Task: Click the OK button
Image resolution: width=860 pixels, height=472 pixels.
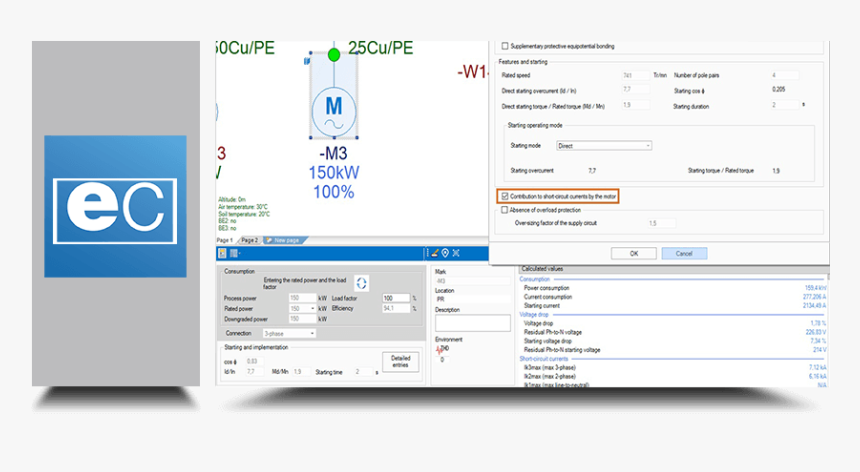Action: click(633, 253)
